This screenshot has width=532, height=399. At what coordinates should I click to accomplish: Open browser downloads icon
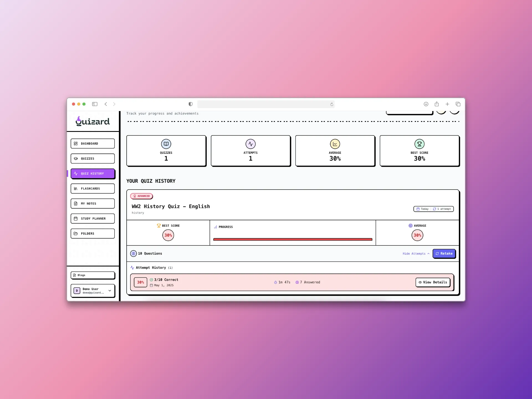(x=426, y=104)
